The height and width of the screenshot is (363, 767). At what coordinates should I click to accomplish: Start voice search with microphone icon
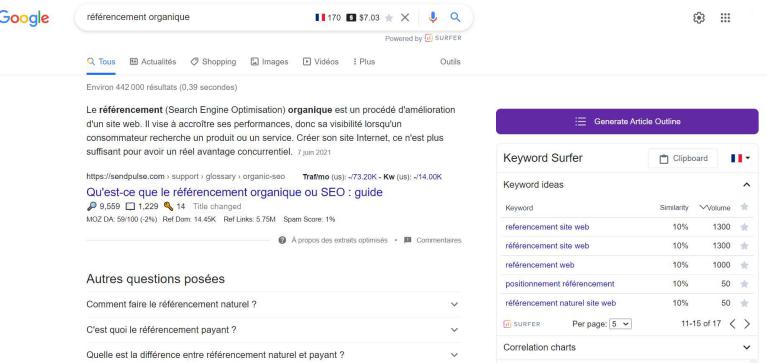432,18
